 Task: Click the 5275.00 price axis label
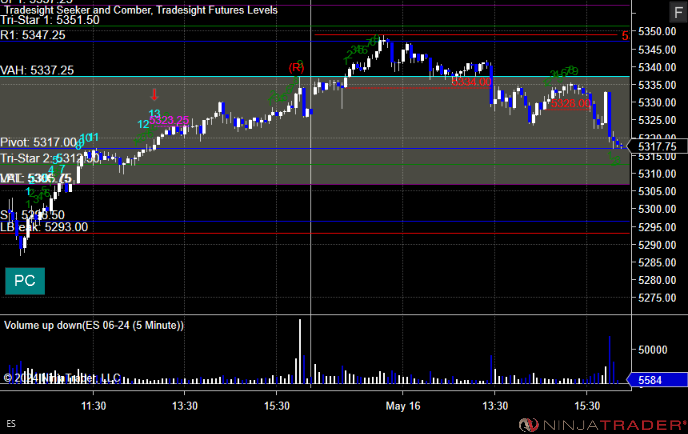coord(657,298)
